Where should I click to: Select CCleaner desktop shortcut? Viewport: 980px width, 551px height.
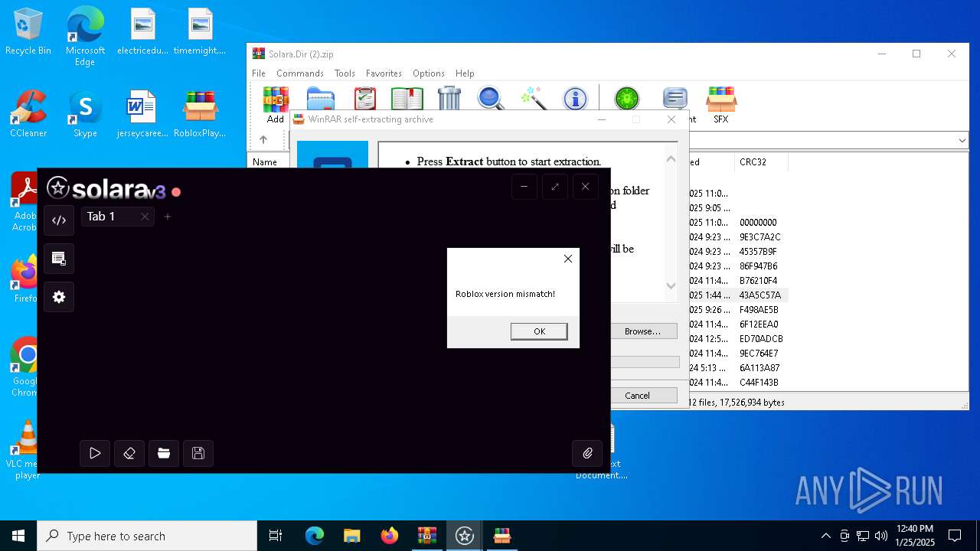pos(28,113)
